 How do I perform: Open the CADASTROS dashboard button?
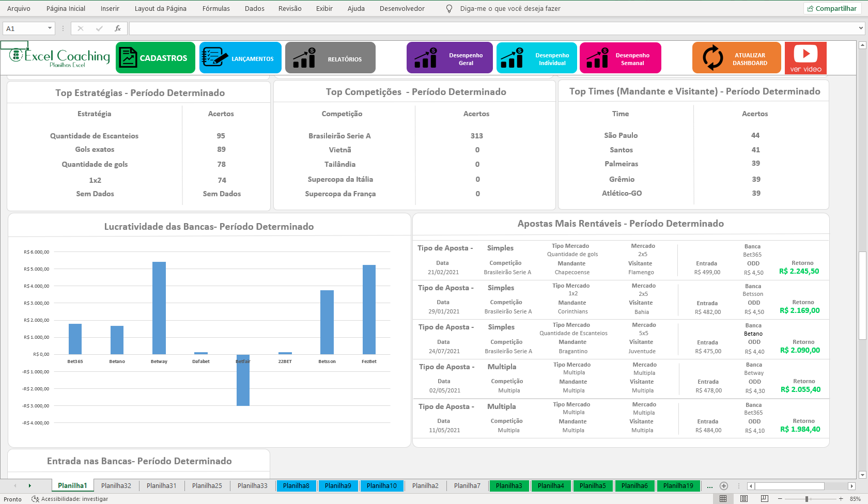[156, 58]
